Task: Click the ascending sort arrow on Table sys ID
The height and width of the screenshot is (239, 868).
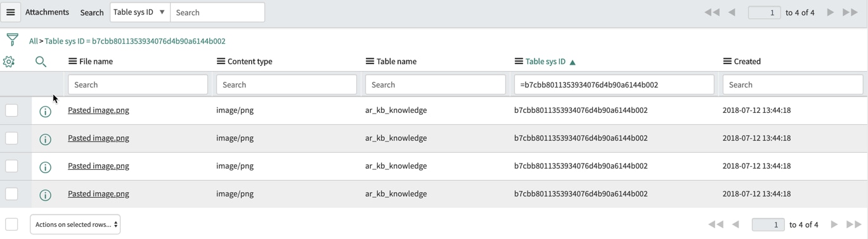Action: [x=573, y=62]
